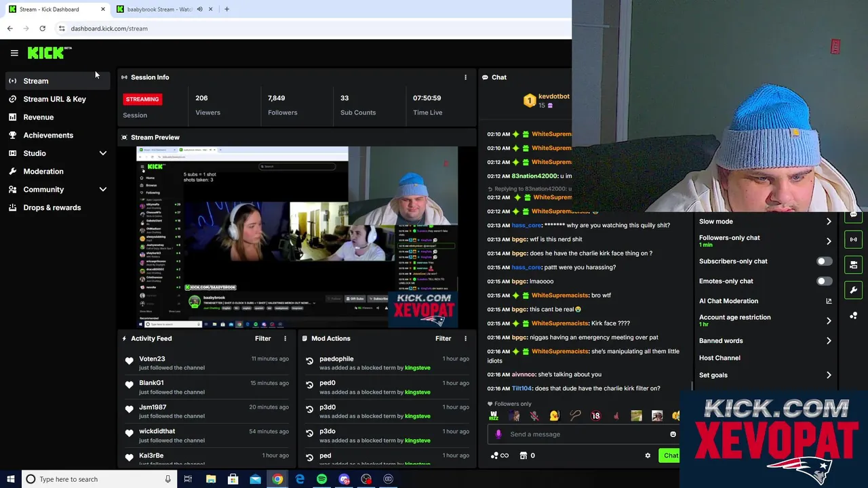The width and height of the screenshot is (868, 488).
Task: Open chat settings gear icon
Action: 648,455
